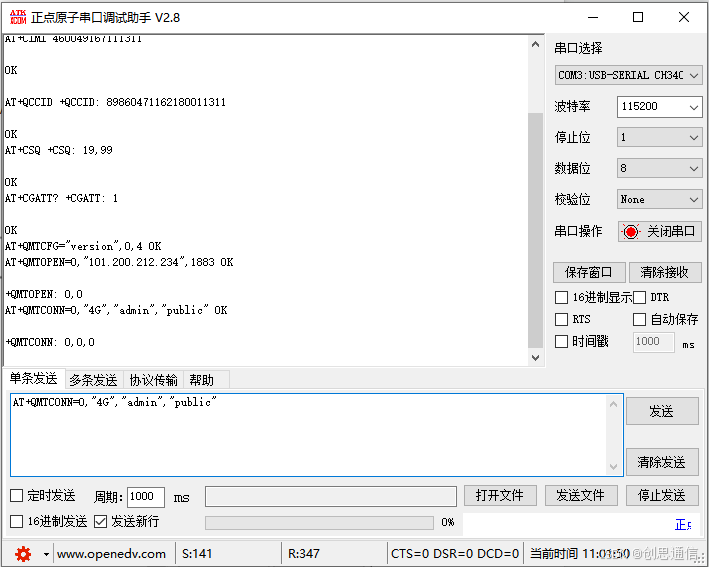Toggle the RTS checkbox
The width and height of the screenshot is (709, 567).
[561, 319]
